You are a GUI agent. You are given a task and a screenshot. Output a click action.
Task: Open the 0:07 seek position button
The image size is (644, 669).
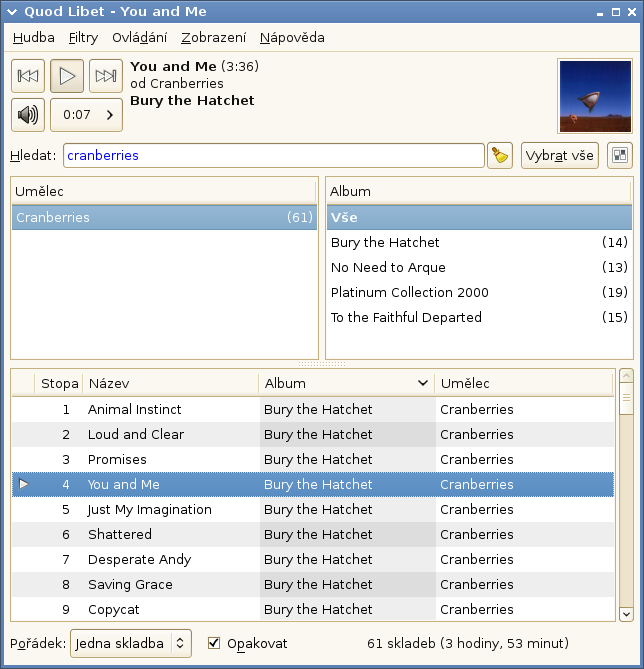click(87, 115)
